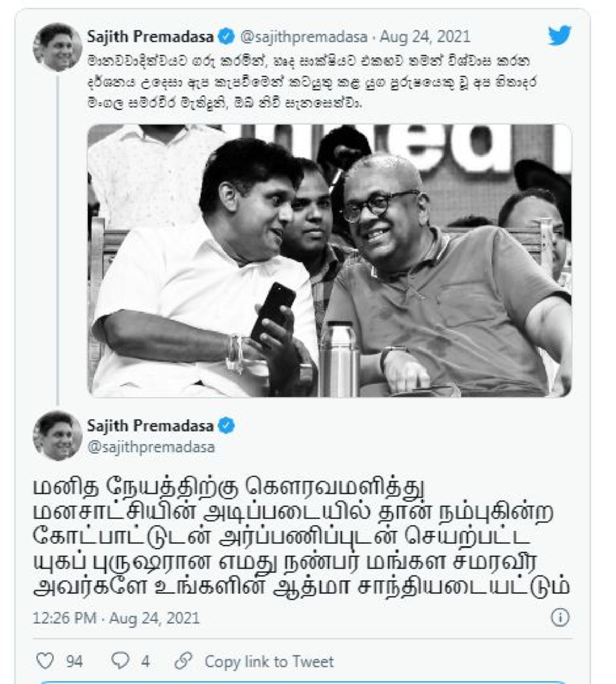This screenshot has height=684, width=616.
Task: Click verified badge on the lower tweet author
Action: click(x=226, y=425)
